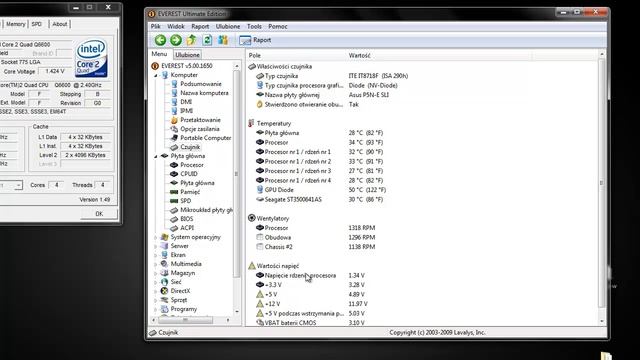Click the tree panel vertical scrollbar

tap(236, 174)
